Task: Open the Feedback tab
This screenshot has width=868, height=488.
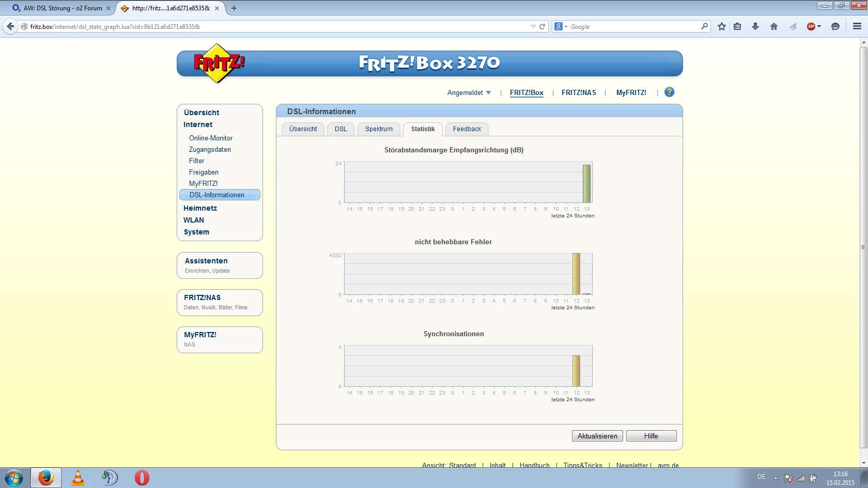Action: (x=467, y=129)
